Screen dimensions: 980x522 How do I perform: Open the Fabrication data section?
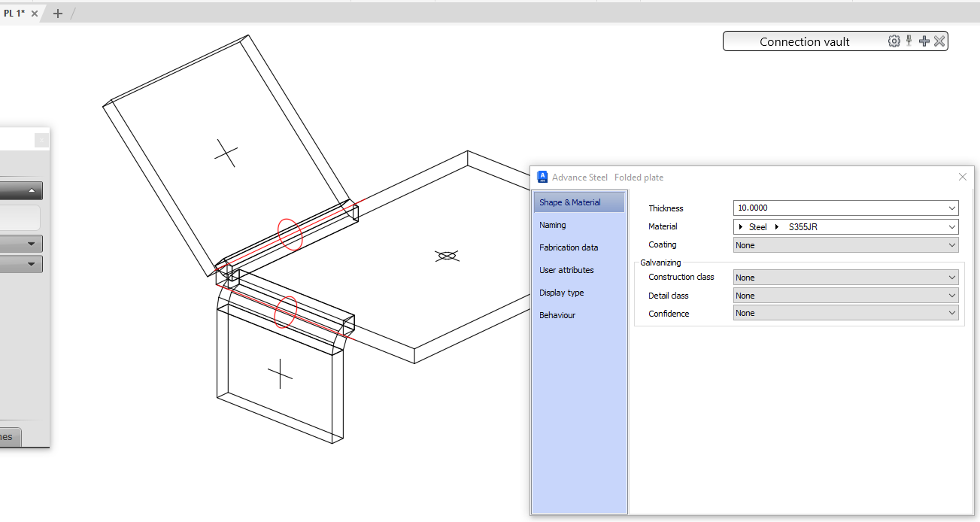click(569, 247)
